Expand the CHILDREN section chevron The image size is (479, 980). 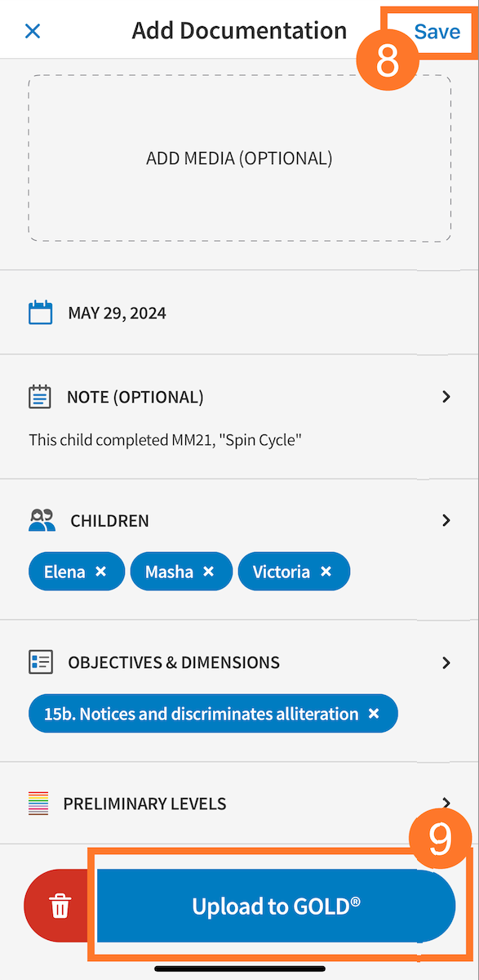click(x=446, y=520)
